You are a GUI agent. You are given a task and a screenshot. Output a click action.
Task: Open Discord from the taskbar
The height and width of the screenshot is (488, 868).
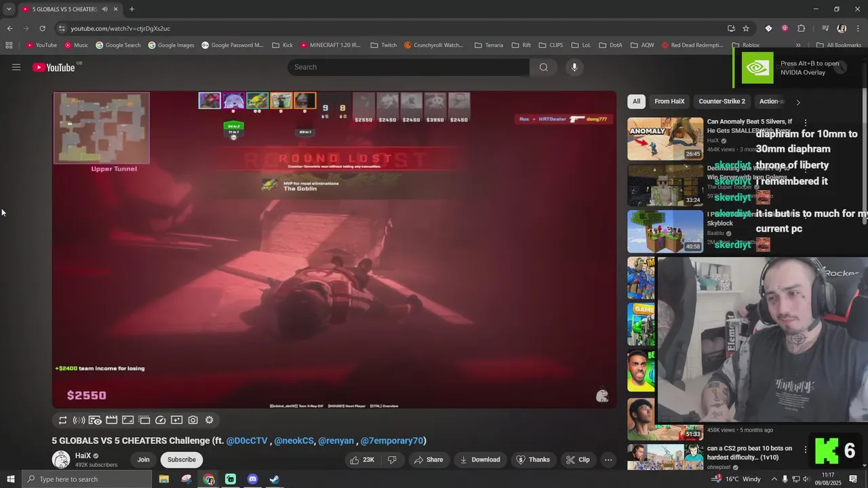pyautogui.click(x=252, y=479)
